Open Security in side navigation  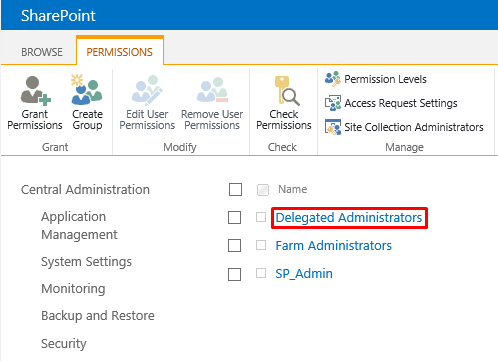click(x=64, y=344)
